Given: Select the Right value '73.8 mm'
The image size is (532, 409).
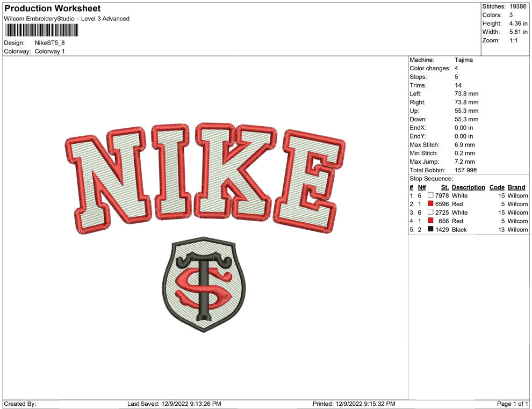Looking at the screenshot, I should pyautogui.click(x=466, y=103).
